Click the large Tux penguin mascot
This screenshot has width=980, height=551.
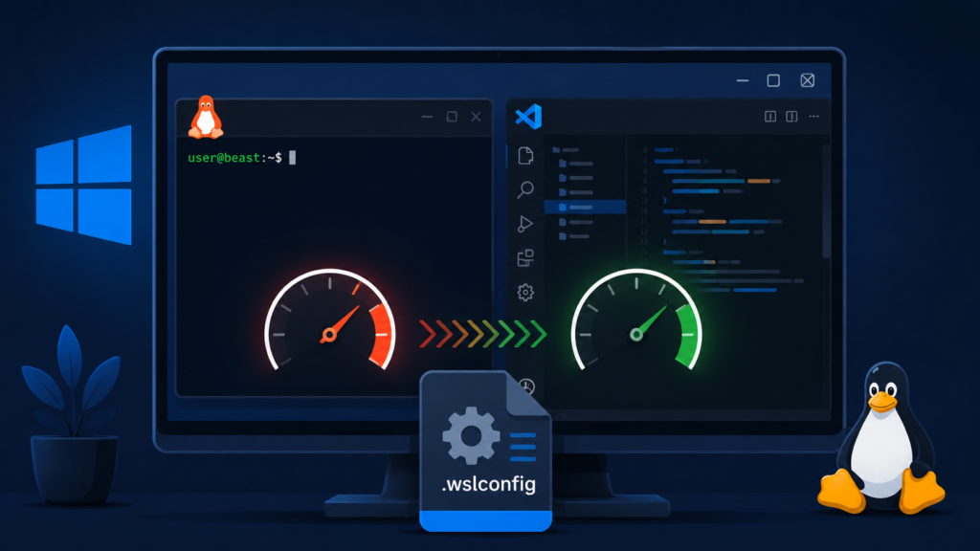point(881,438)
